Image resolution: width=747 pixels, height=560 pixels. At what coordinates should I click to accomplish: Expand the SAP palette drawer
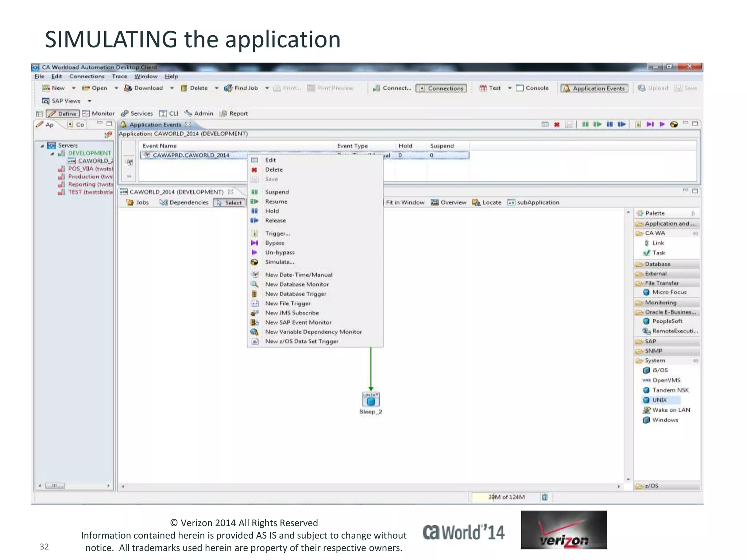point(667,341)
